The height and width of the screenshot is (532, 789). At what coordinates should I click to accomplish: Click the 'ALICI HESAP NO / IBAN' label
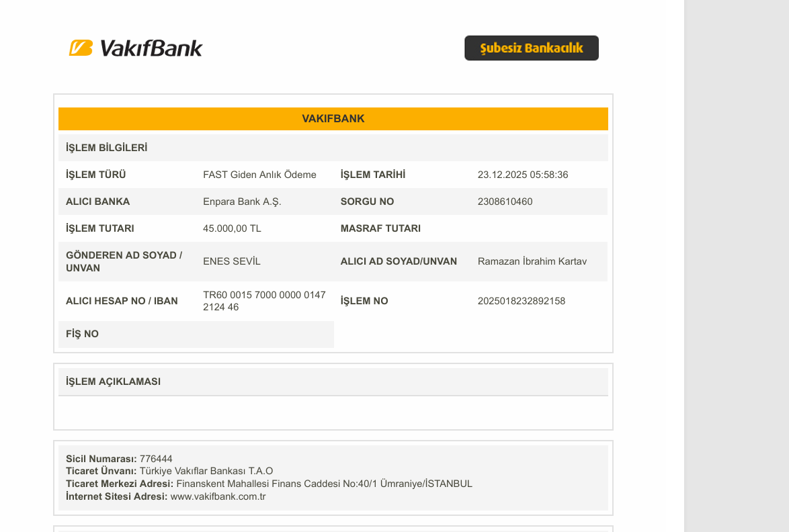pos(122,301)
